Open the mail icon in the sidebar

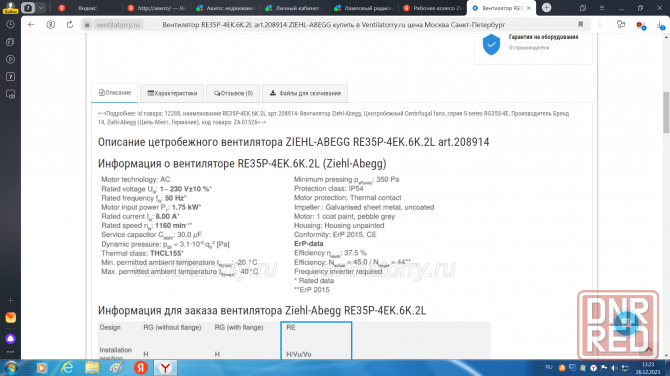pyautogui.click(x=10, y=317)
